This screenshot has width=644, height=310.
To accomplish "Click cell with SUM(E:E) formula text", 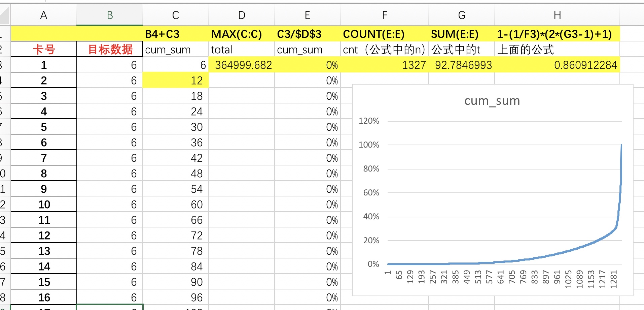I will 462,34.
